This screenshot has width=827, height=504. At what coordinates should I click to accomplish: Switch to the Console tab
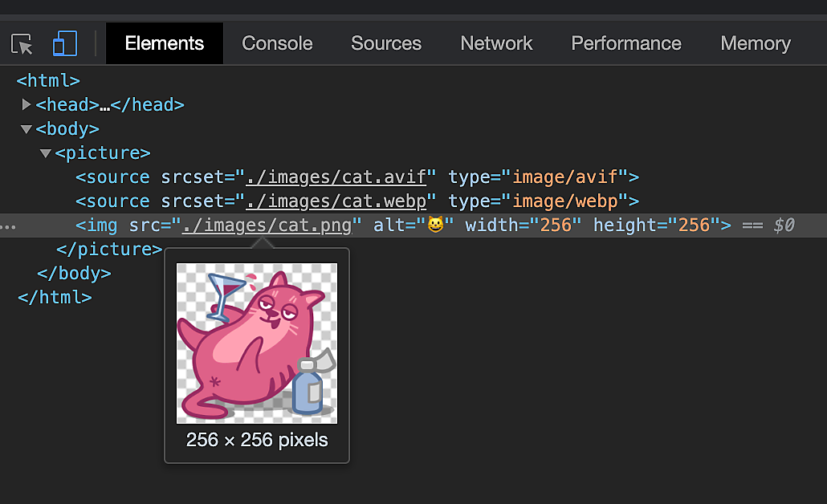pos(277,43)
